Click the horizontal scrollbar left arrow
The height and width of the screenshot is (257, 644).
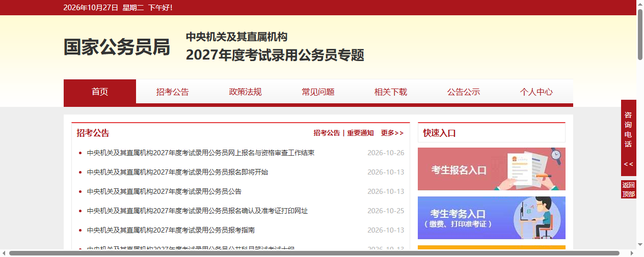click(x=4, y=253)
